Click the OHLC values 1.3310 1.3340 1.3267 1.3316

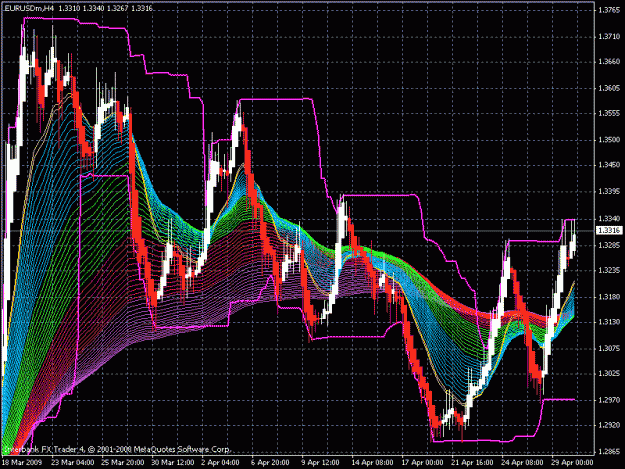106,8
